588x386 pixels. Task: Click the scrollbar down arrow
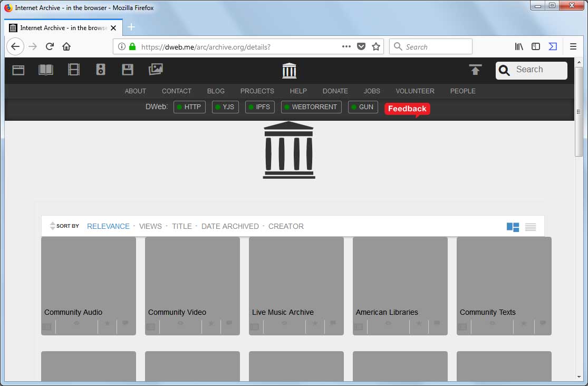coord(579,377)
